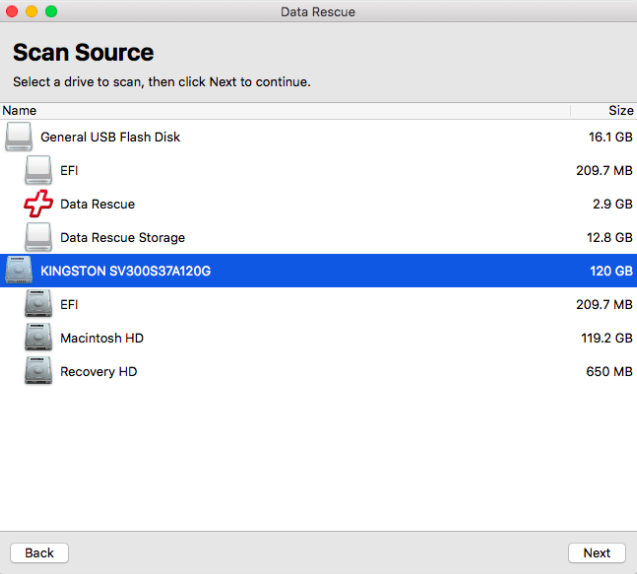The width and height of the screenshot is (637, 574).
Task: Select the Recovery HD volume name
Action: pyautogui.click(x=99, y=371)
